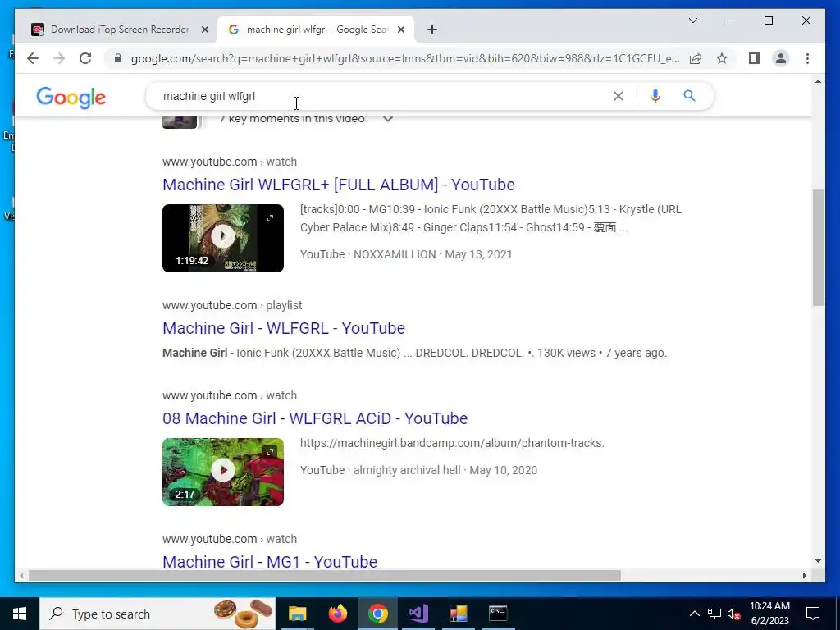Open network status tray icon

714,614
